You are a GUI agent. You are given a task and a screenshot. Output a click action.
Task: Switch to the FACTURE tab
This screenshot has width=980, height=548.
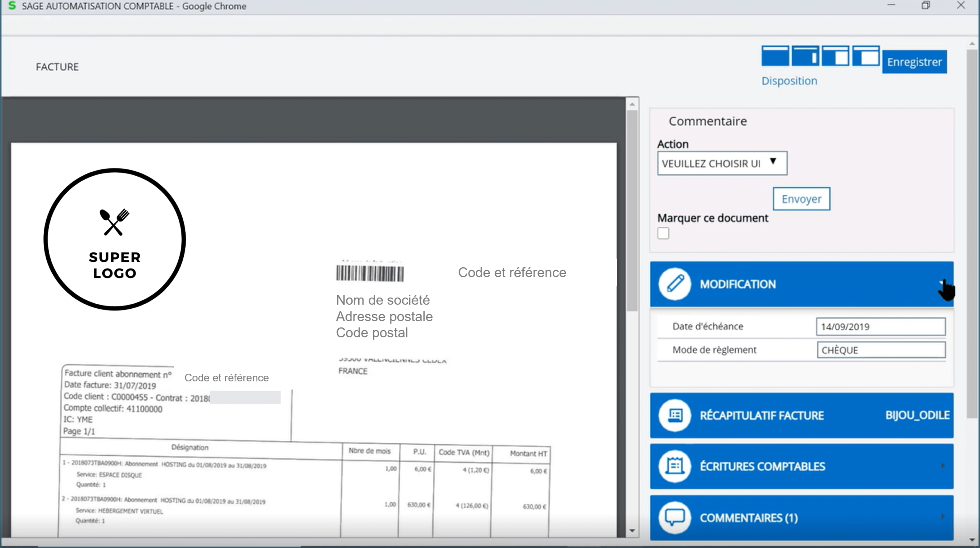(x=57, y=66)
